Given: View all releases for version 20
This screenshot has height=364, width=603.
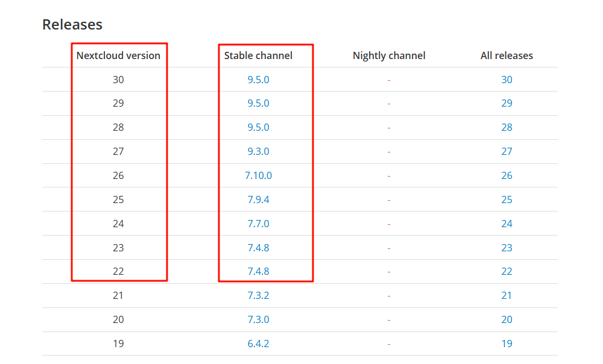Looking at the screenshot, I should (x=507, y=319).
